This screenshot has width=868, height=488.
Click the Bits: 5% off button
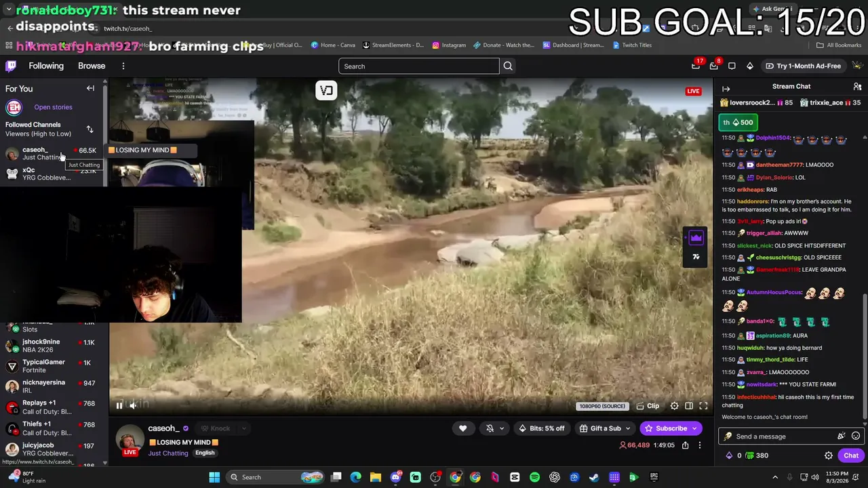541,428
